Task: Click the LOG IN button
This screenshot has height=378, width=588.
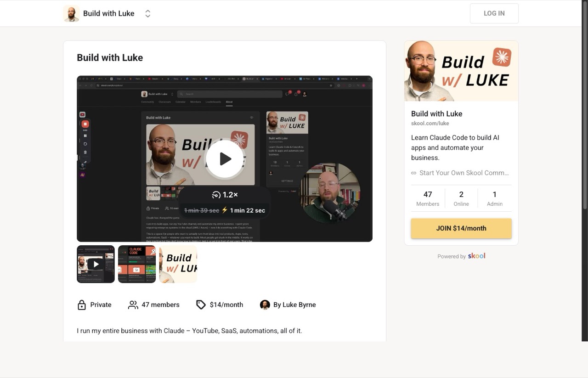Action: point(494,13)
